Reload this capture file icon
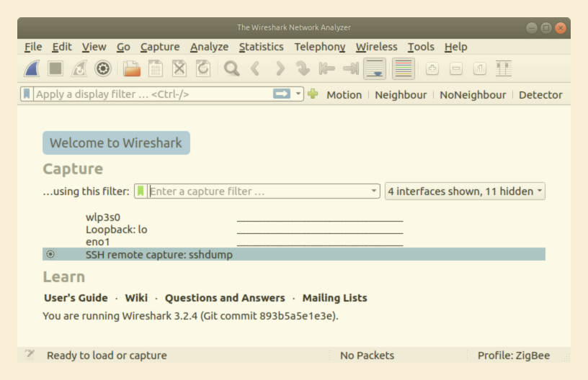 pos(203,69)
